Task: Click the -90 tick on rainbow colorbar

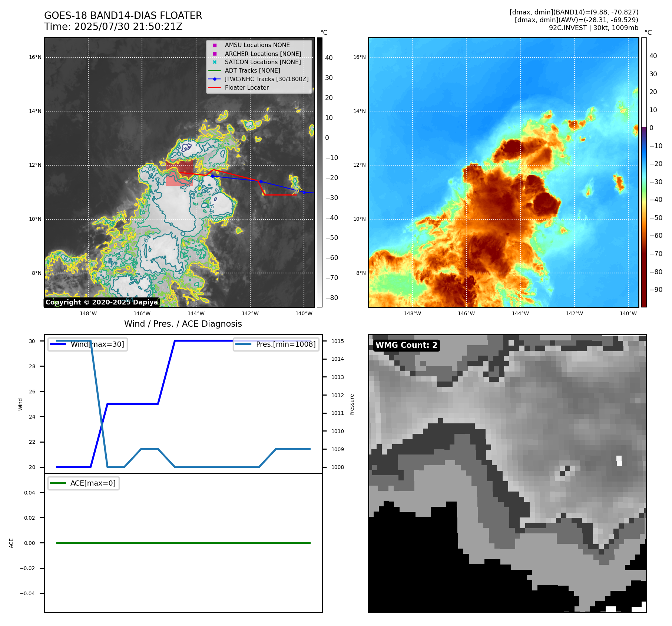Action: (x=656, y=290)
